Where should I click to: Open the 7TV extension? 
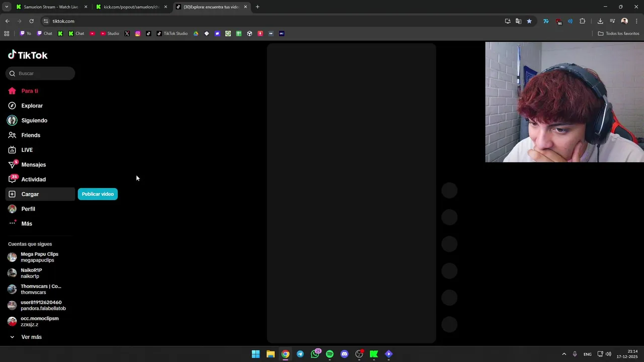pos(546,21)
